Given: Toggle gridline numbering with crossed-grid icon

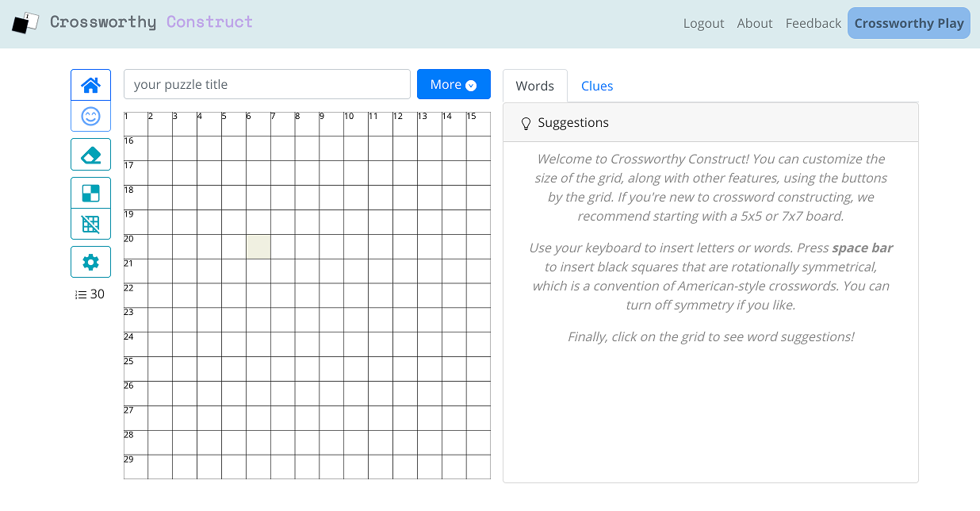Looking at the screenshot, I should (90, 224).
